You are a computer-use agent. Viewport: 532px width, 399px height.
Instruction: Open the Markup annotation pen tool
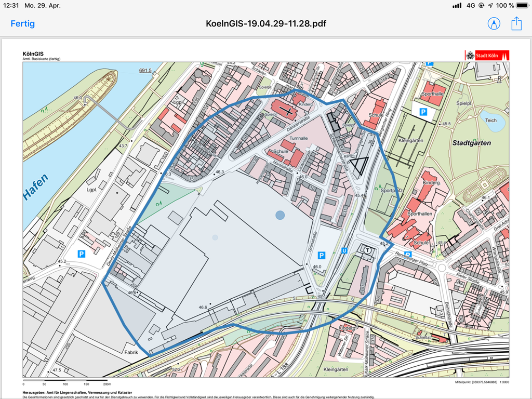[x=494, y=23]
